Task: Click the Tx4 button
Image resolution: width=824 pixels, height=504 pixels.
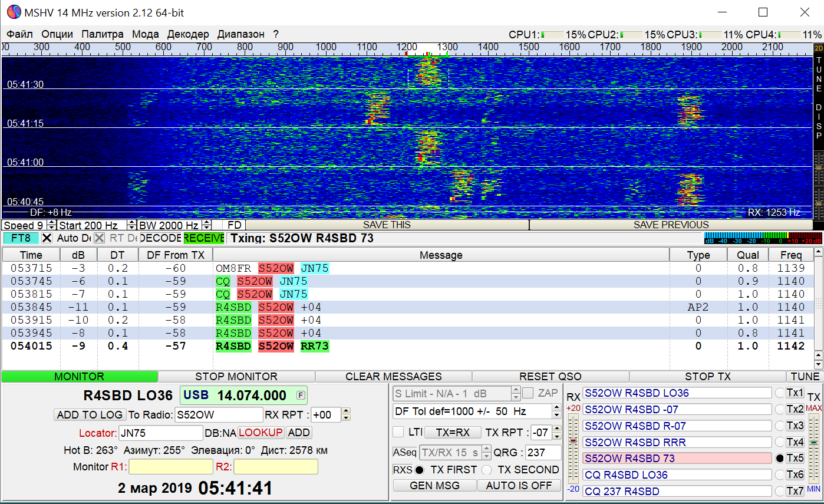Action: 795,442
